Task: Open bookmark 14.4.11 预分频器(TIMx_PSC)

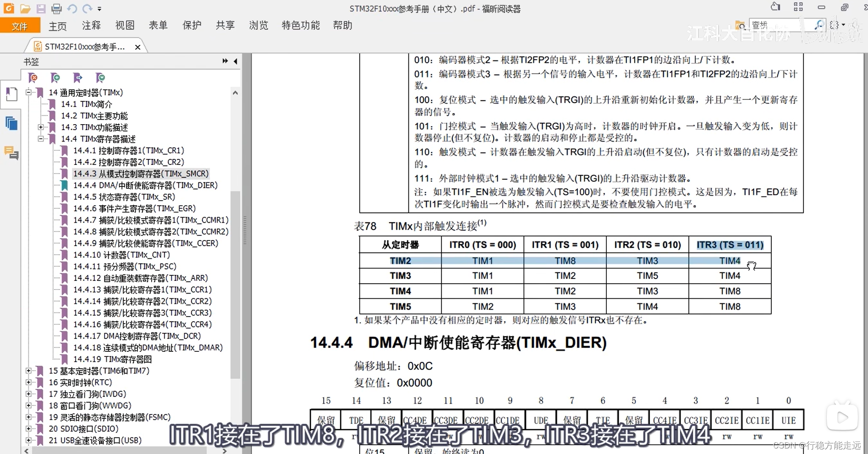Action: tap(125, 266)
